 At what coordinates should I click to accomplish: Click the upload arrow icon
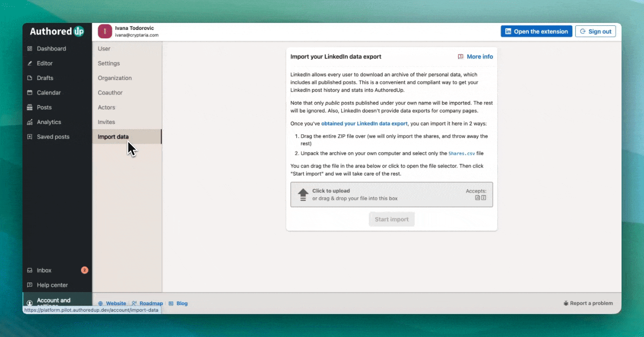[303, 195]
